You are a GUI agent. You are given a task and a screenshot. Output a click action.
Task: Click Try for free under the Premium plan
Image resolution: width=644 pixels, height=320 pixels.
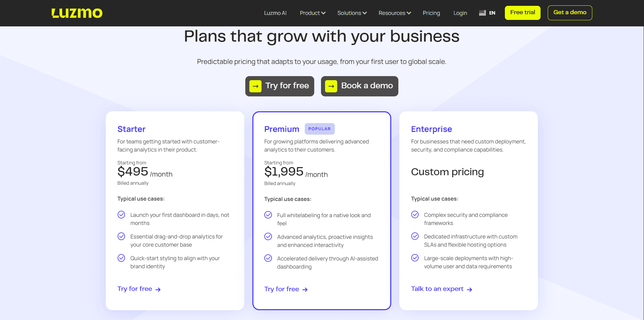[281, 289]
